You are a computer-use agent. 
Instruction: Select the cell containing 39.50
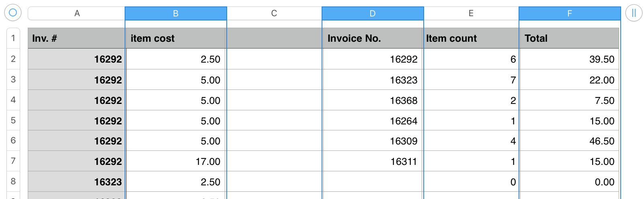point(570,59)
